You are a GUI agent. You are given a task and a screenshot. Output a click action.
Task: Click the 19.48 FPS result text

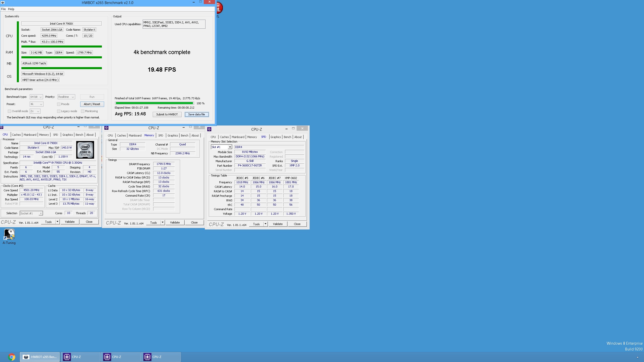point(162,70)
